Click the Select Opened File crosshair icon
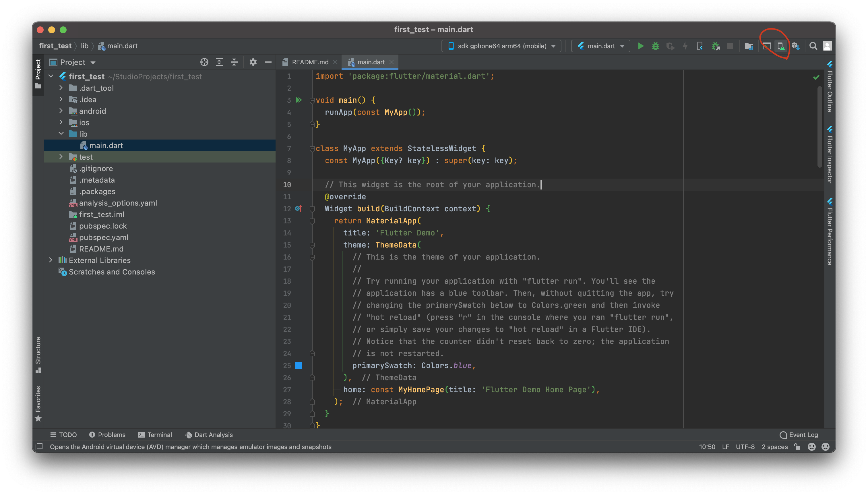The width and height of the screenshot is (868, 495). tap(204, 62)
